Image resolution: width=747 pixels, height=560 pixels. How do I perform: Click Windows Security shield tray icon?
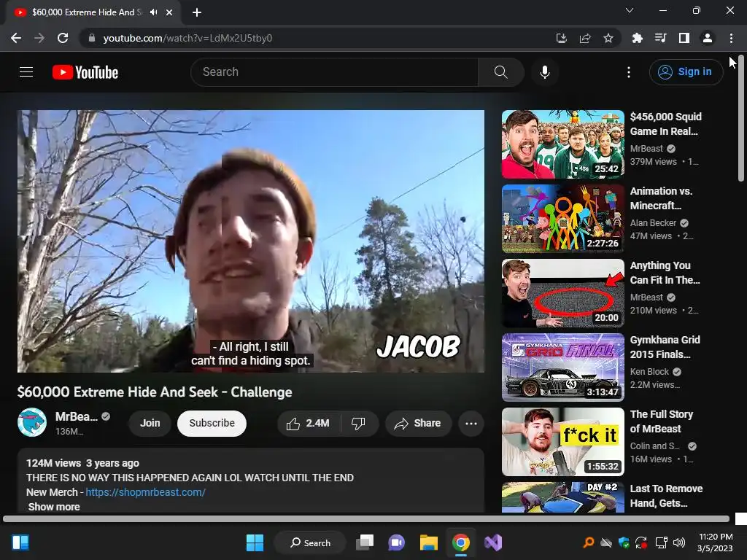[x=624, y=542]
